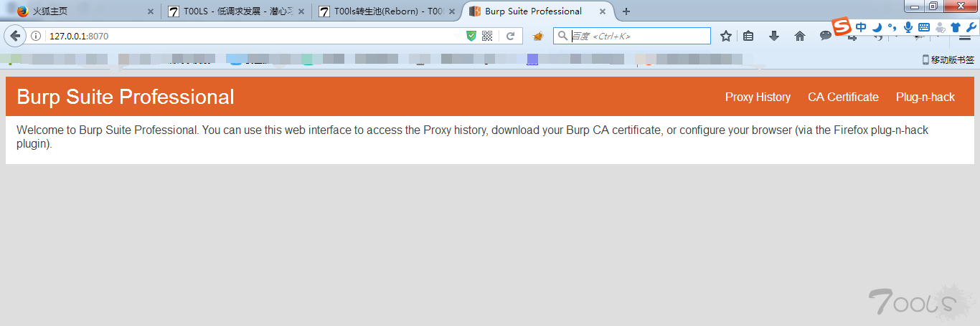This screenshot has height=326, width=980.
Task: Download the CA Certificate
Action: pos(843,97)
